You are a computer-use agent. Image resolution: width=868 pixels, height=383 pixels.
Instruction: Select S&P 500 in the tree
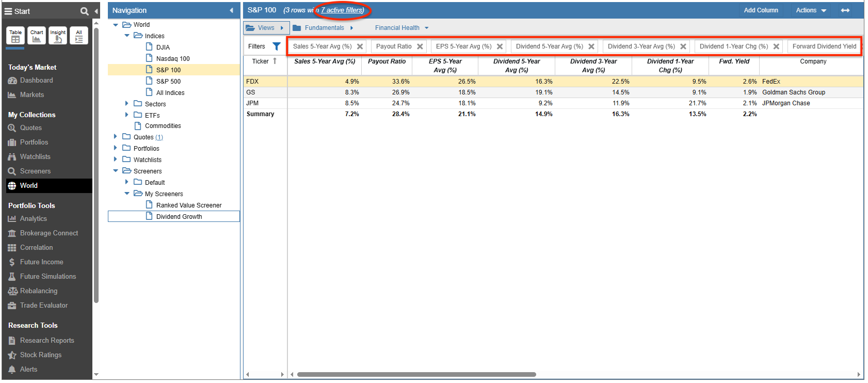pos(168,82)
